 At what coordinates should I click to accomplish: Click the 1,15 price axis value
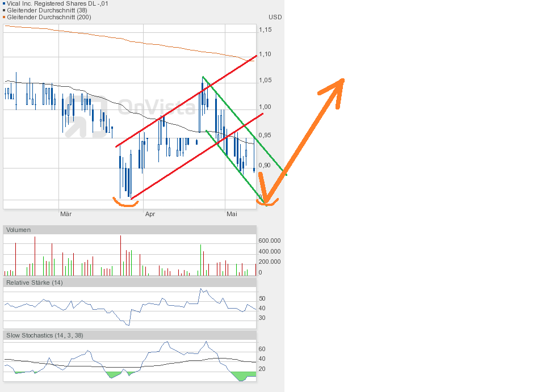(265, 29)
